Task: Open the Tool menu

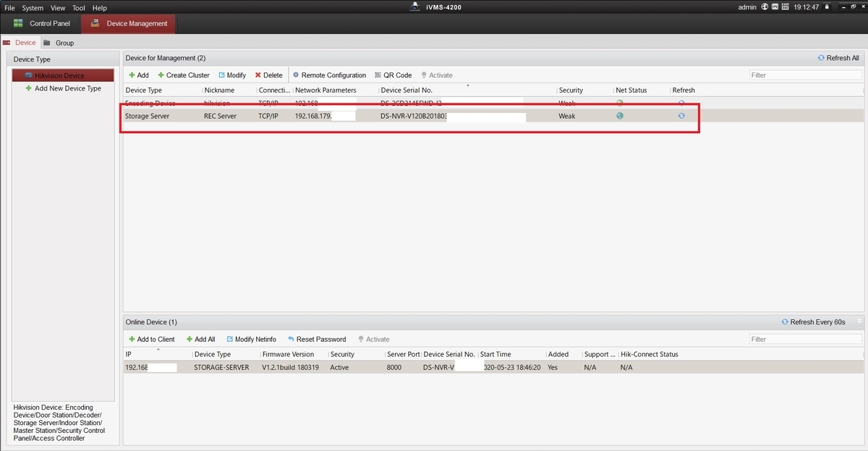Action: (x=79, y=8)
